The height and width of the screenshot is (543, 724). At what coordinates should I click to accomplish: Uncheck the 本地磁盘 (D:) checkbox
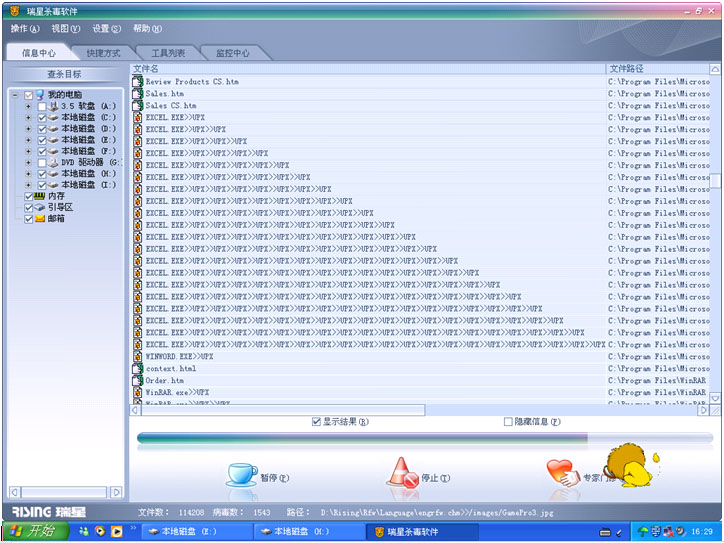[42, 129]
